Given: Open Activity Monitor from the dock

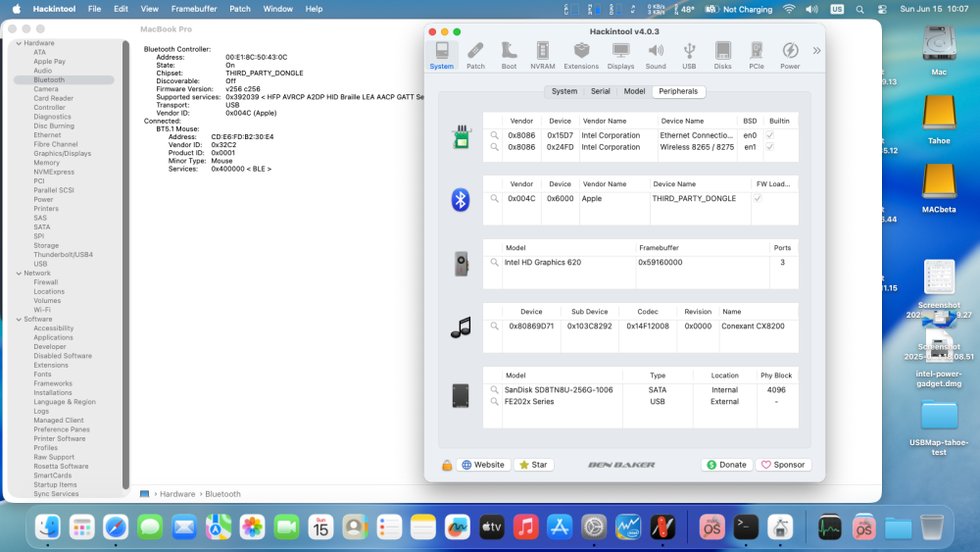Looking at the screenshot, I should 829,527.
